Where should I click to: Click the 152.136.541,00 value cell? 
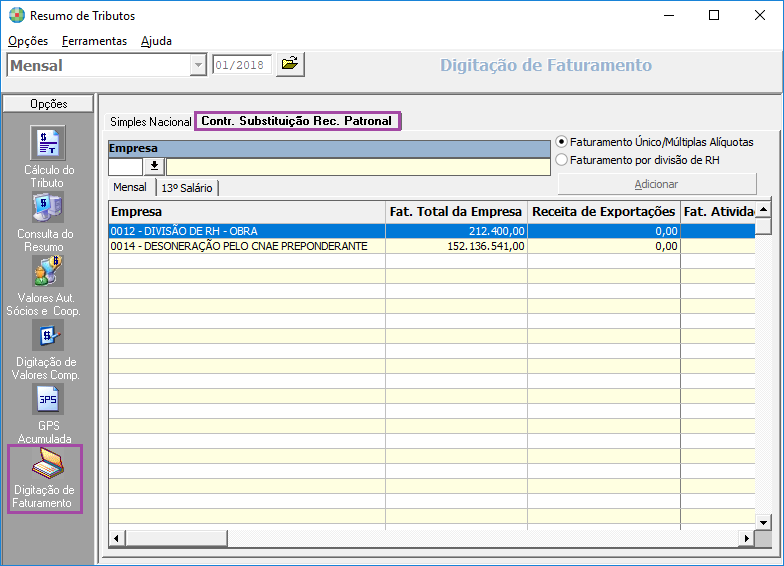coord(456,246)
